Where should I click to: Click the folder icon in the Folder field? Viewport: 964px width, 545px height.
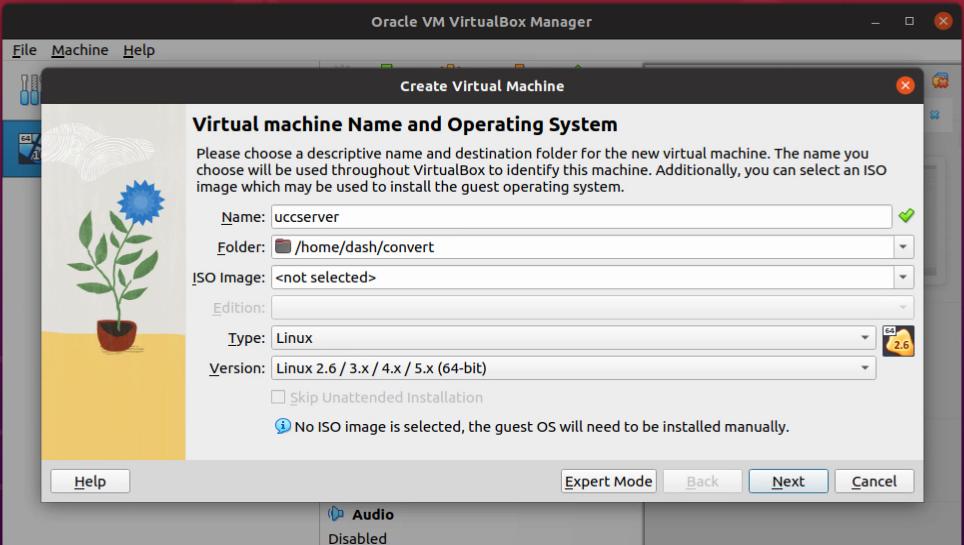click(283, 247)
